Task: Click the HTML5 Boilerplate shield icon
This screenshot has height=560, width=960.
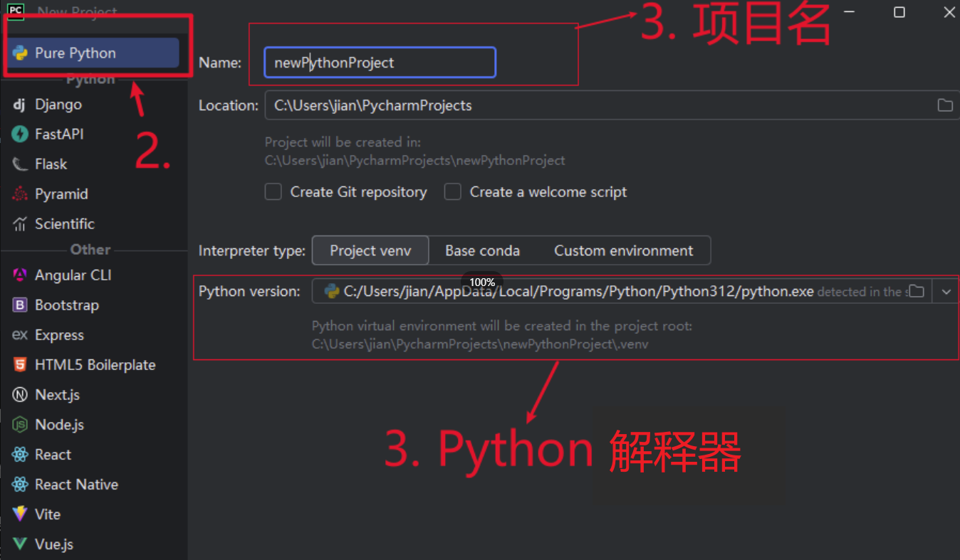Action: pyautogui.click(x=20, y=365)
